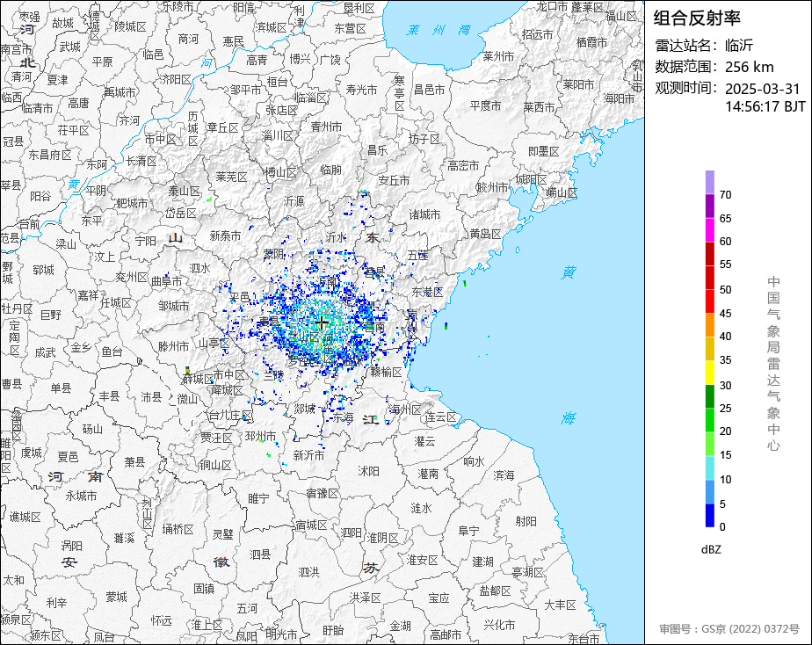Screen dimensions: 812x645
Task: Click the radar center cross marker
Action: (x=322, y=323)
